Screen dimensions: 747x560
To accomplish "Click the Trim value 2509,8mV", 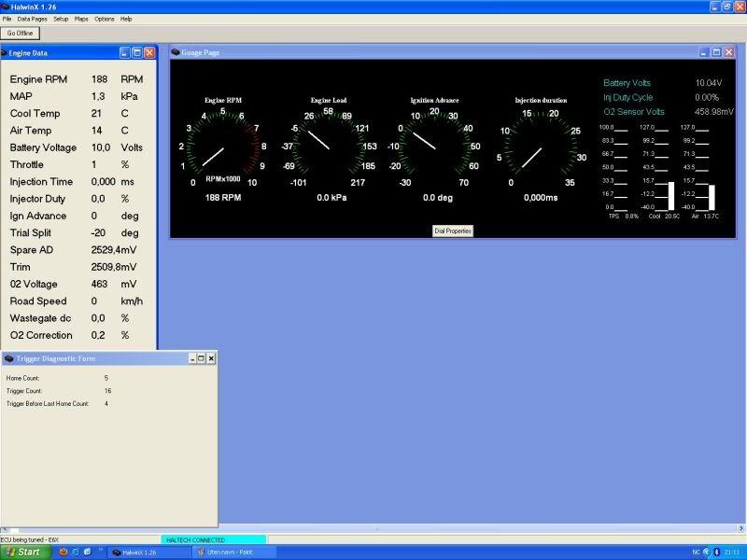I will pos(114,267).
